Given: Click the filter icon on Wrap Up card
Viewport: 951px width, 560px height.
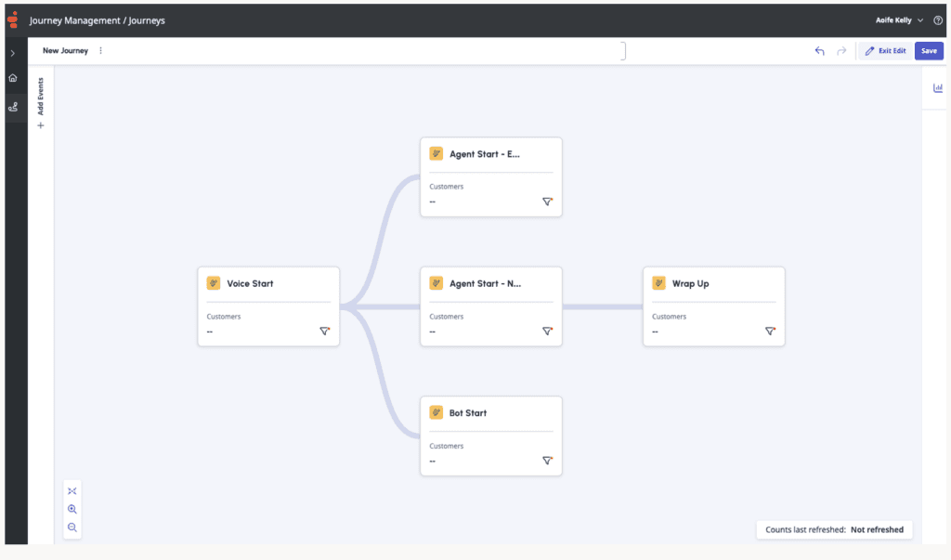Looking at the screenshot, I should point(770,331).
